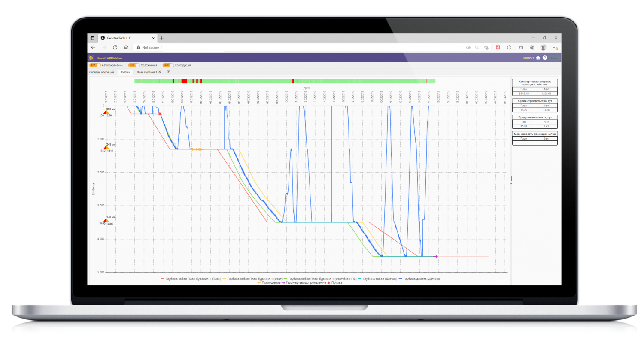Click the Выйти logout button
Viewport: 644px width, 340px height.
(554, 58)
